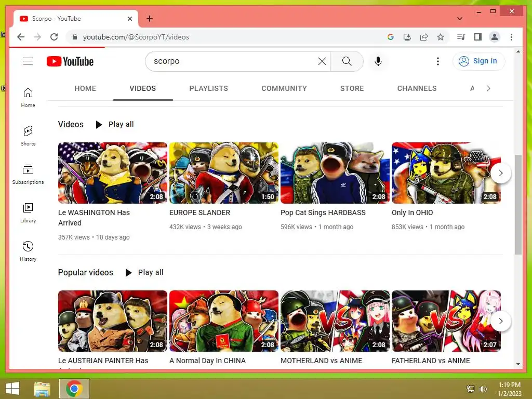Bookmark this tab with star
The image size is (532, 399).
[x=441, y=37]
